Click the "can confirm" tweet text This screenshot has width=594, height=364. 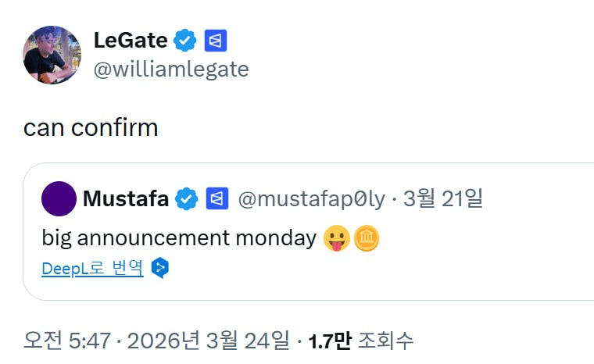pyautogui.click(x=91, y=127)
